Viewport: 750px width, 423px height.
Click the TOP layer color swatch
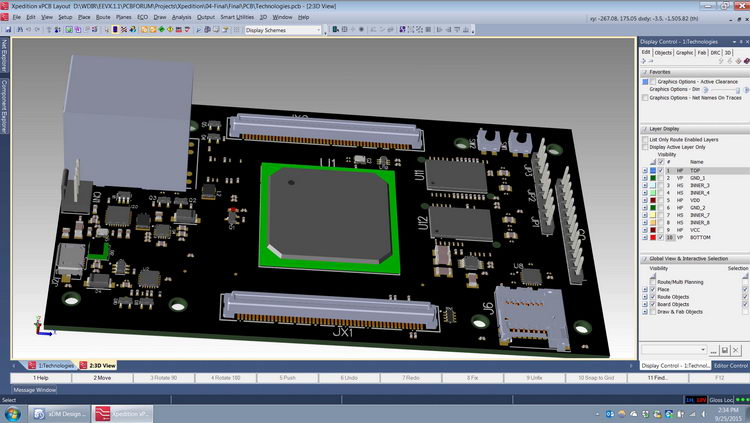coord(654,171)
